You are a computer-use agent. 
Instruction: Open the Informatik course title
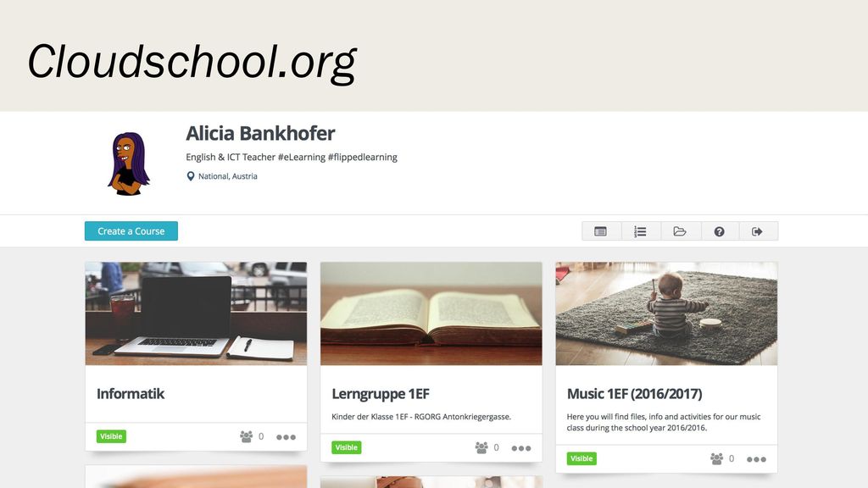[131, 394]
